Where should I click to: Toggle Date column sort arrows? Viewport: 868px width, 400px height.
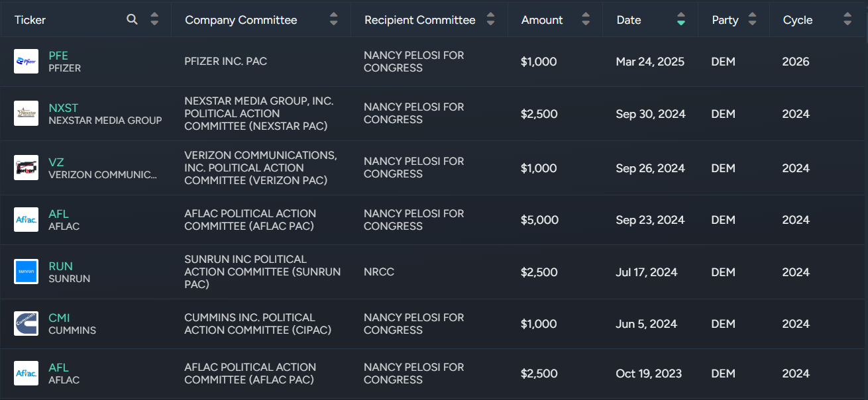pyautogui.click(x=681, y=20)
